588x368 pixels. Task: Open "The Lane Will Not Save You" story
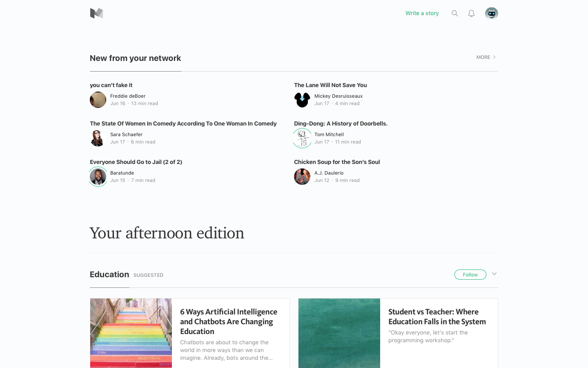pos(330,85)
